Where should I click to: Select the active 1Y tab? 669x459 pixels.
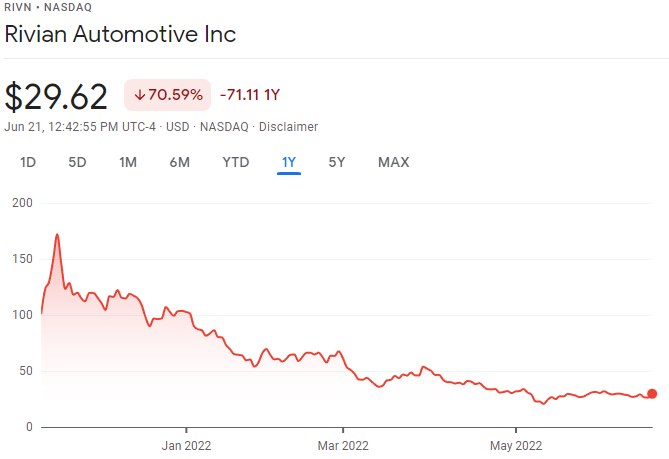click(x=289, y=162)
